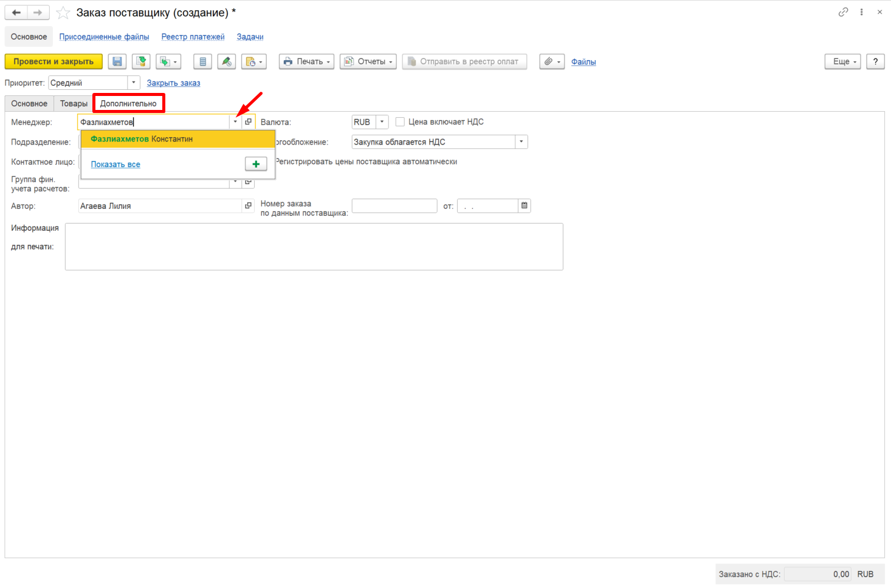Open the Менеджер field record icon

[248, 121]
